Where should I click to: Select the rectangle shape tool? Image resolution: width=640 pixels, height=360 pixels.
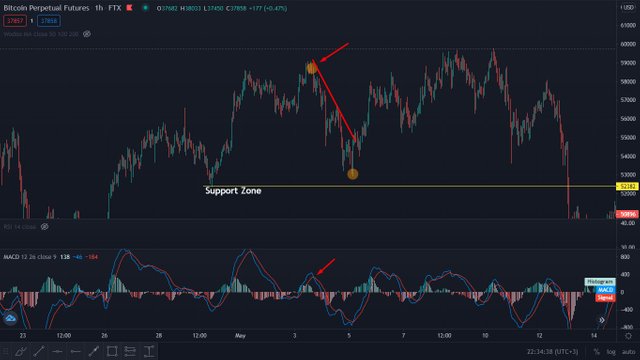tap(112, 351)
